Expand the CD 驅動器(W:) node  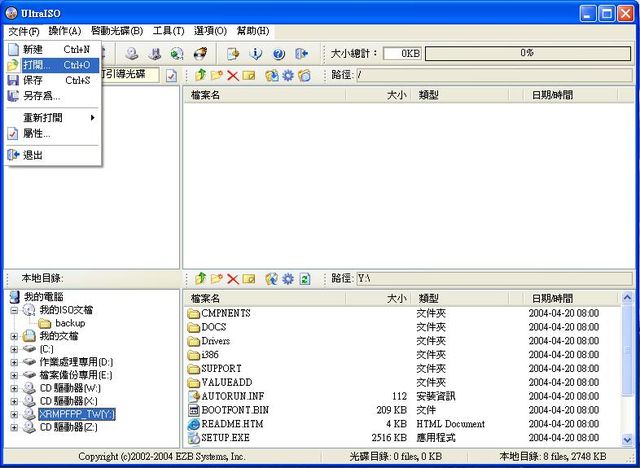[14, 388]
